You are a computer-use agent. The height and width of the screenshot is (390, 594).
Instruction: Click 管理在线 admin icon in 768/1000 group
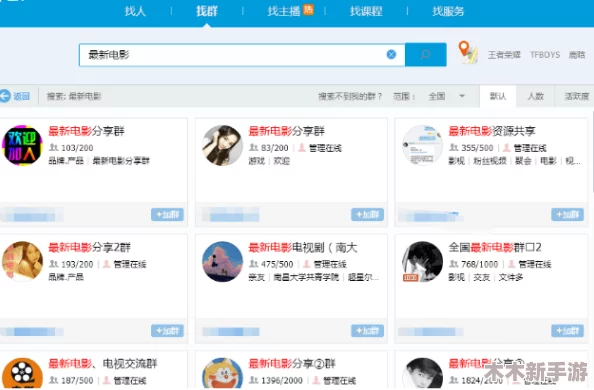(511, 264)
